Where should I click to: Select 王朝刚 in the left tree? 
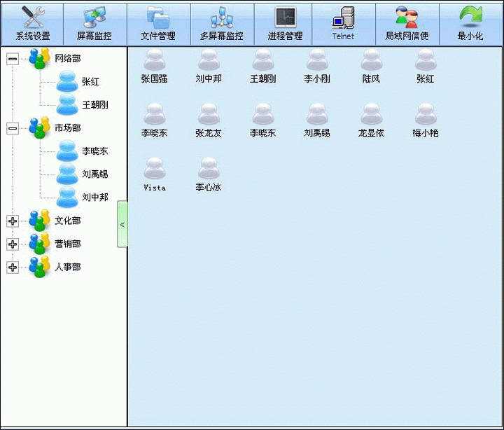[x=83, y=104]
